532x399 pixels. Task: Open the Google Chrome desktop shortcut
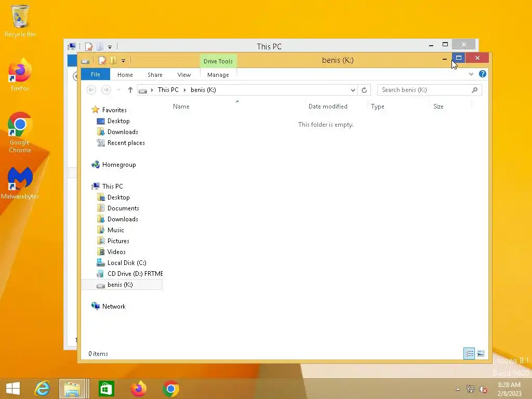tap(20, 132)
